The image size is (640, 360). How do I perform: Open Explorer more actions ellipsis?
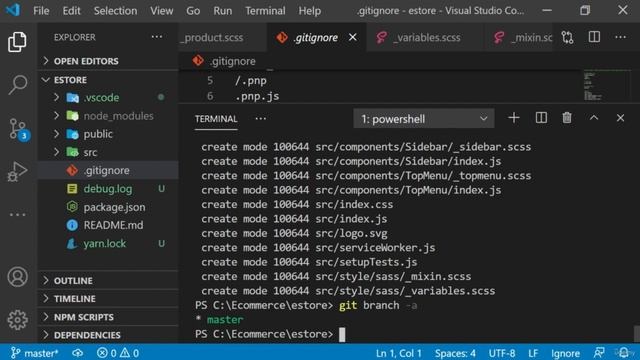coord(157,37)
